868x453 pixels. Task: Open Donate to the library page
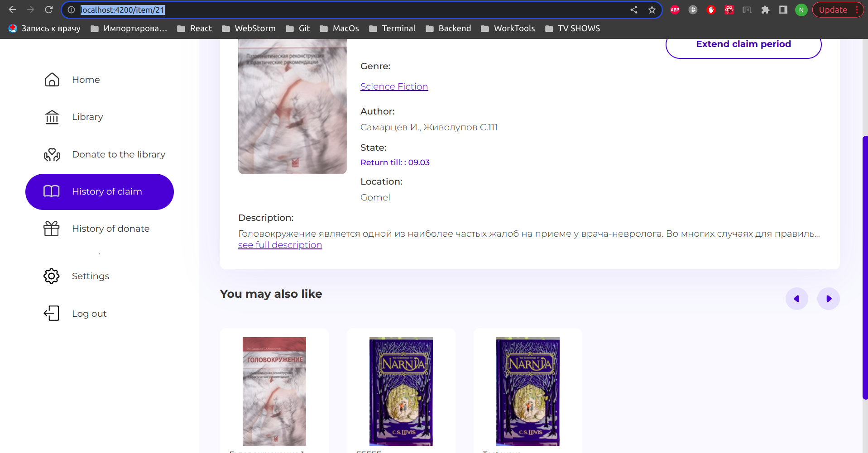tap(118, 154)
